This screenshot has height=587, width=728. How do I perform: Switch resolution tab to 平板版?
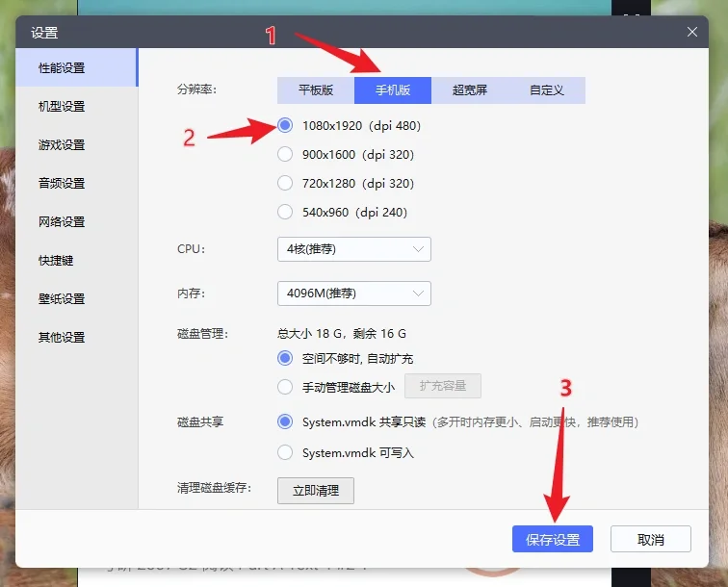click(x=316, y=90)
